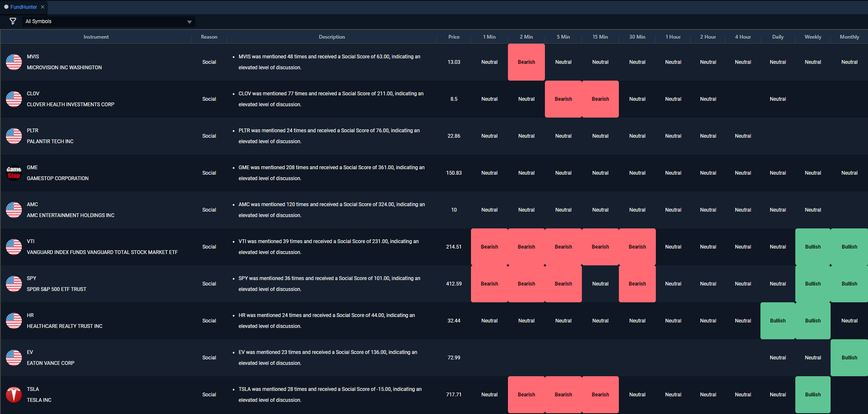Click HEALTHCARE REALTY TRUST INC name
The width and height of the screenshot is (868, 414).
click(x=65, y=326)
